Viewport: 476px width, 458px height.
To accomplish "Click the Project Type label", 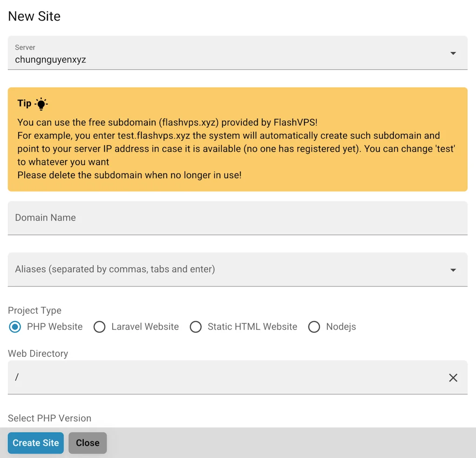I will pos(34,311).
